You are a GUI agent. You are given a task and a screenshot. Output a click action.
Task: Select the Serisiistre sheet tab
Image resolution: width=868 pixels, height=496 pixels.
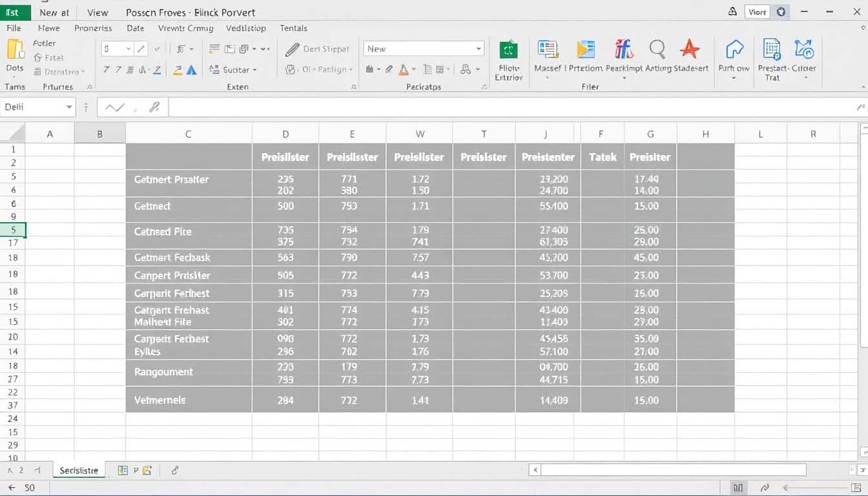coord(79,470)
